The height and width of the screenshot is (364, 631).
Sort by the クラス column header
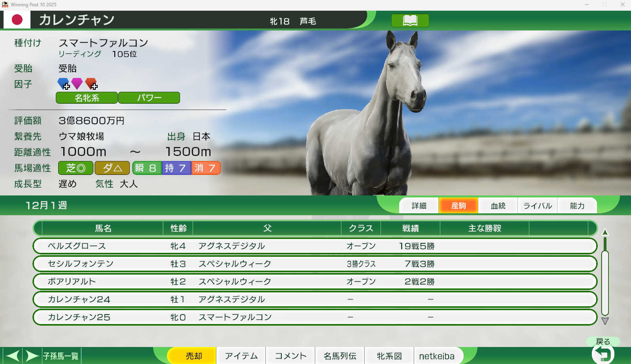tap(361, 228)
